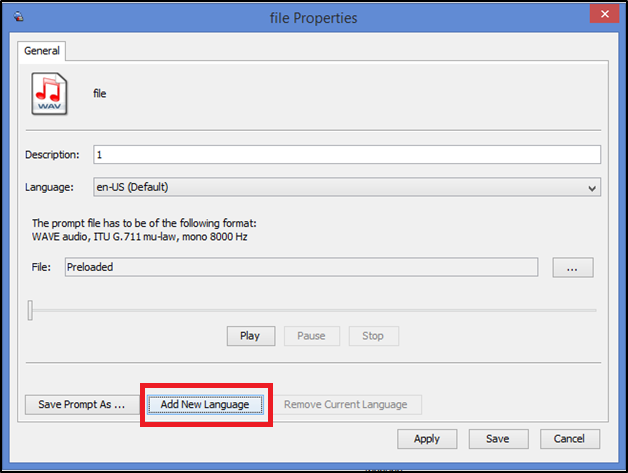Click the Pause button
This screenshot has height=473, width=628.
click(312, 336)
